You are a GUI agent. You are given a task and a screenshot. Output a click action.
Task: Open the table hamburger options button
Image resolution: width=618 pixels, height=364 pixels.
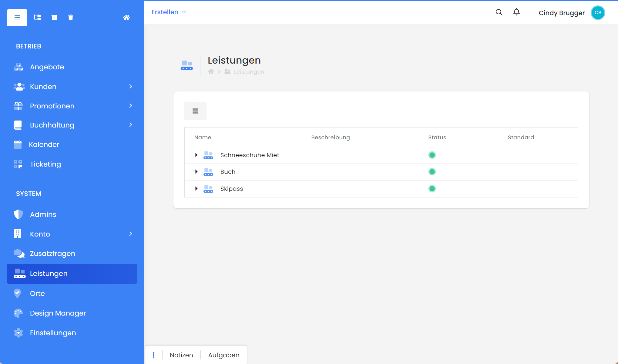pyautogui.click(x=195, y=111)
